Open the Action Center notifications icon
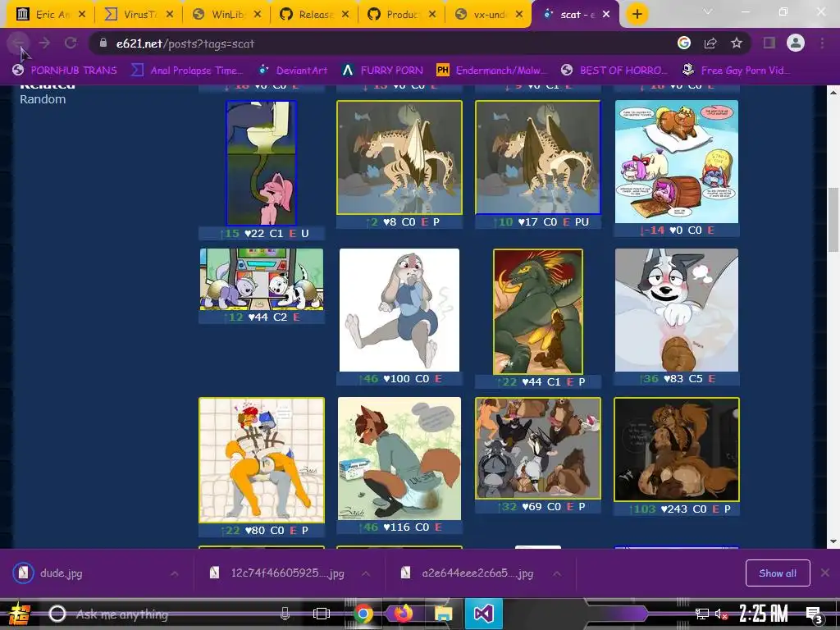Screen dimensions: 840x630 (x=814, y=614)
